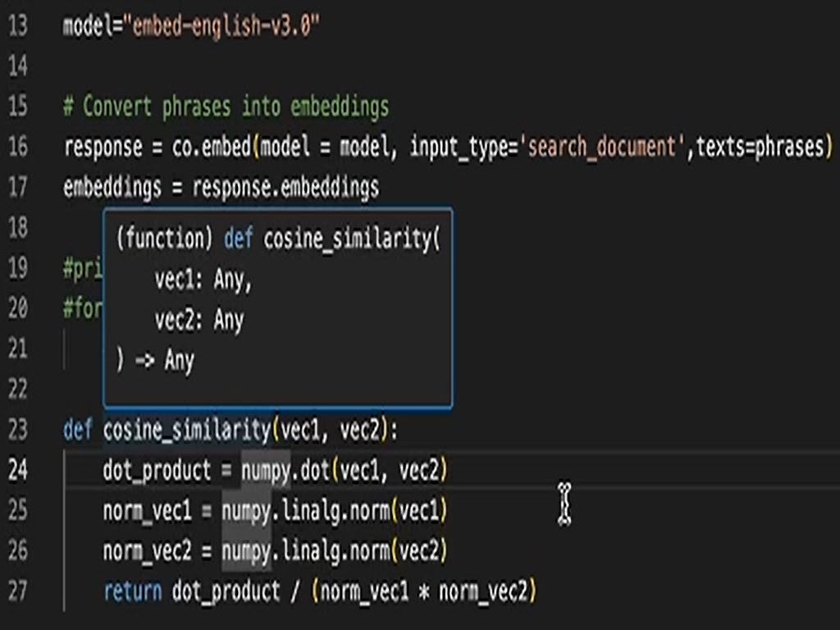
Task: Click the vec1: Any parameter in hover tooltip
Action: pyautogui.click(x=203, y=281)
